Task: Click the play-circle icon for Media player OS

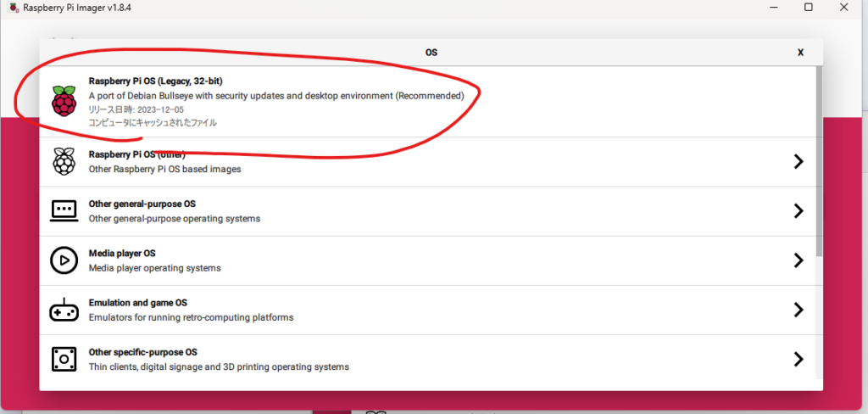Action: point(64,260)
